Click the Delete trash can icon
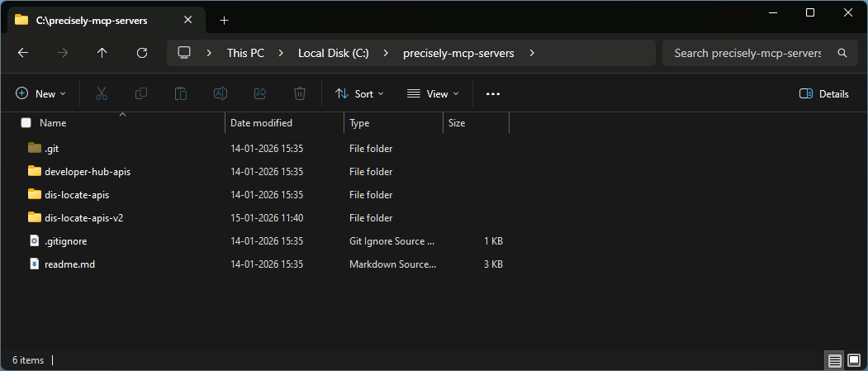This screenshot has width=868, height=371. click(x=300, y=94)
